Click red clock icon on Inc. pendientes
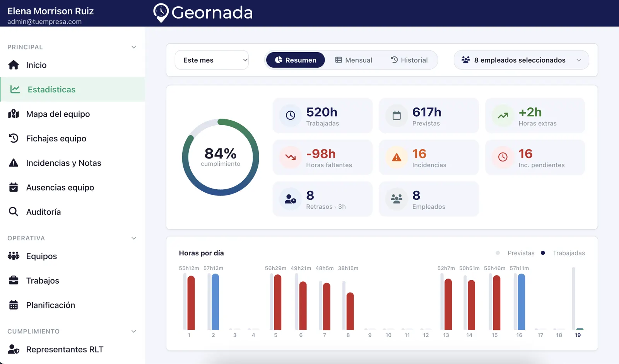Viewport: 619px width, 364px height. pyautogui.click(x=503, y=157)
